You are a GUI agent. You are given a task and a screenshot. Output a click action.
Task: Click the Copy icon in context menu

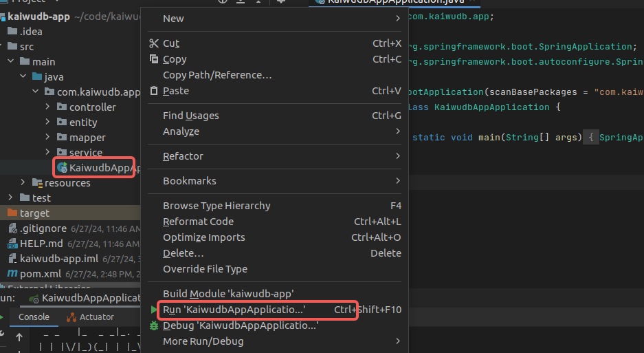click(x=154, y=59)
